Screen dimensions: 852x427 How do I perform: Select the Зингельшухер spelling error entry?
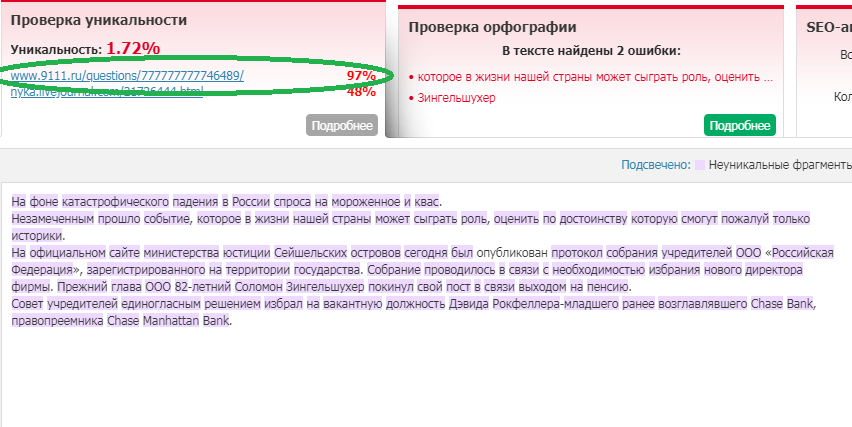click(x=456, y=98)
